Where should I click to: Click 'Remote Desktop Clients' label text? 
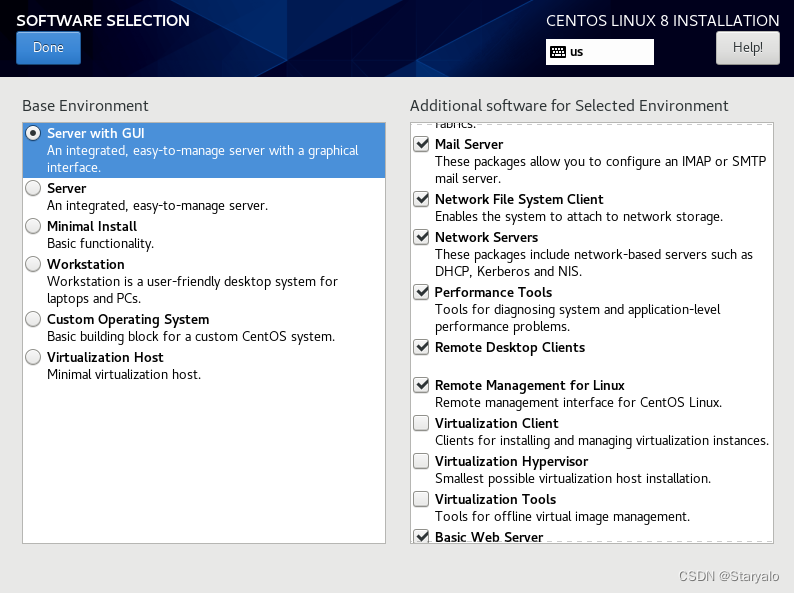tap(510, 347)
